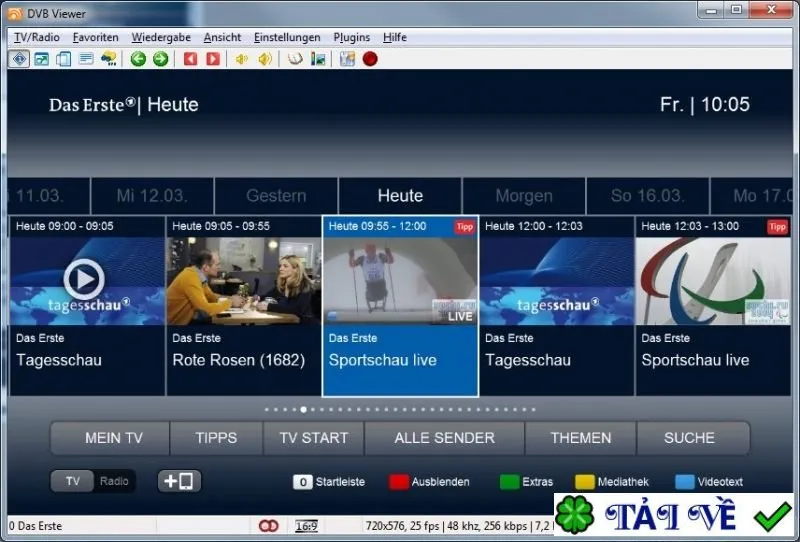800x542 pixels.
Task: Select the Gestern day tab
Action: coord(276,196)
